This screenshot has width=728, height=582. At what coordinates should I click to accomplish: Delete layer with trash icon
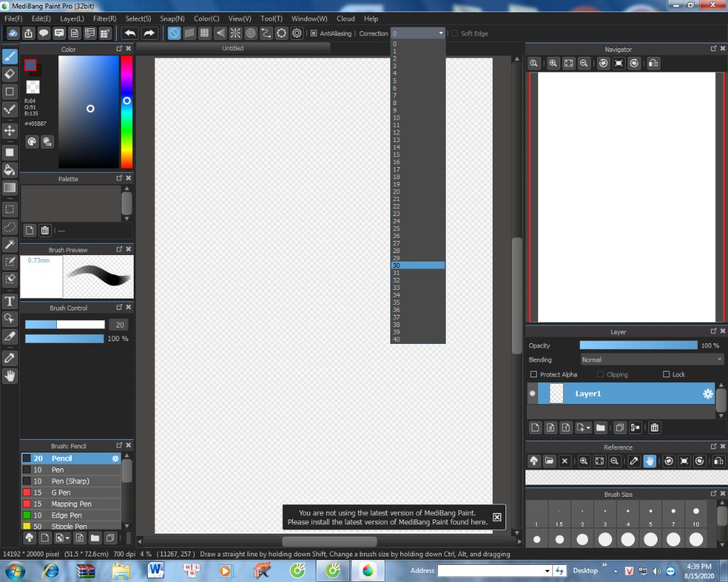[x=654, y=428]
